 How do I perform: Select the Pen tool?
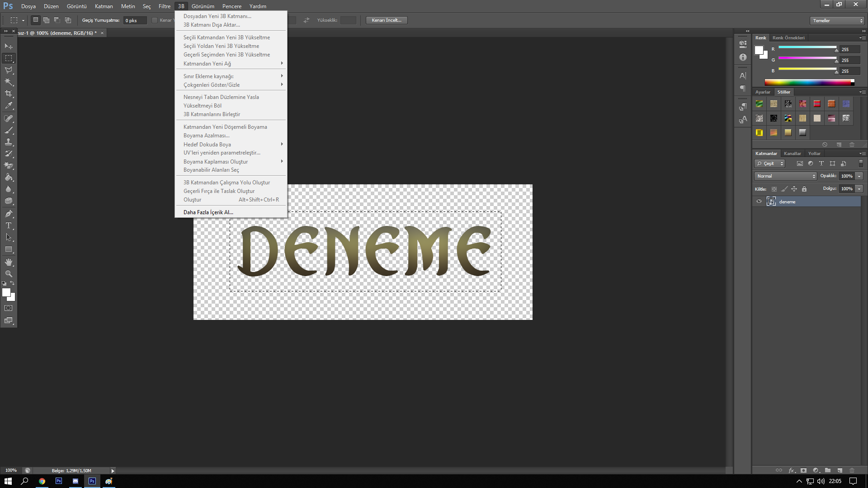[9, 214]
